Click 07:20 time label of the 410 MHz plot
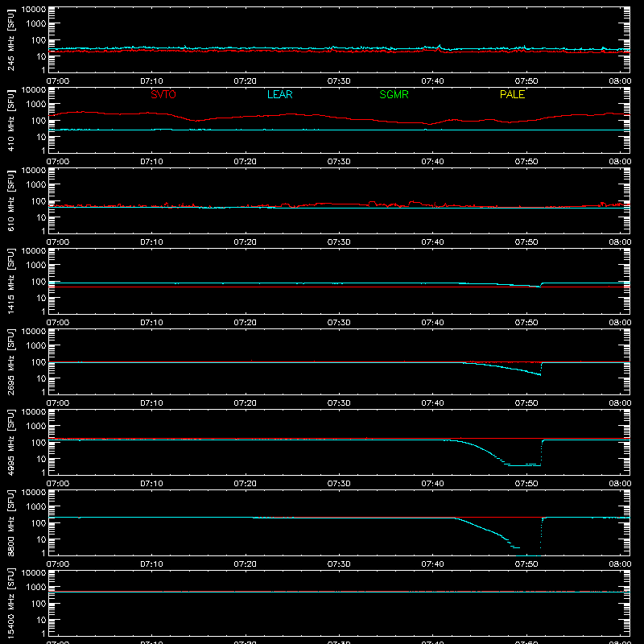Screen dimensions: 644x644 (x=246, y=162)
